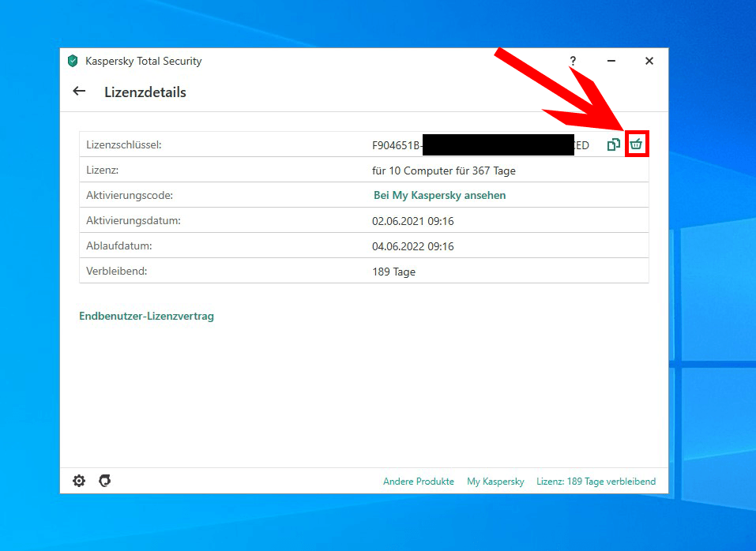
Task: Go back using the arrow icon
Action: pos(78,91)
